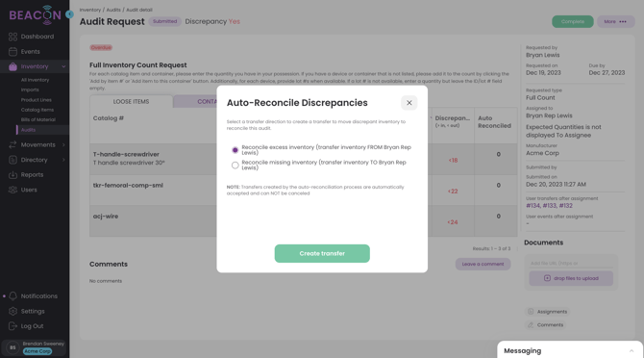
Task: Open the Notifications bell icon
Action: pyautogui.click(x=12, y=296)
